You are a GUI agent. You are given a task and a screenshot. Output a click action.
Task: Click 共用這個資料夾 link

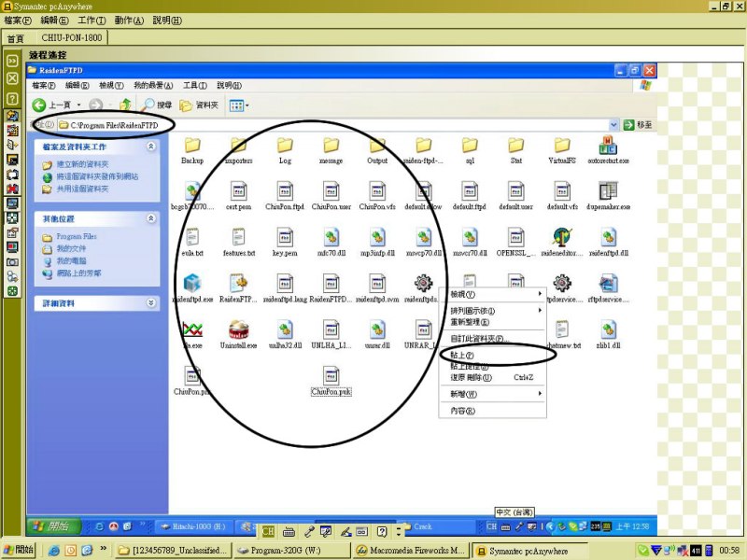82,189
